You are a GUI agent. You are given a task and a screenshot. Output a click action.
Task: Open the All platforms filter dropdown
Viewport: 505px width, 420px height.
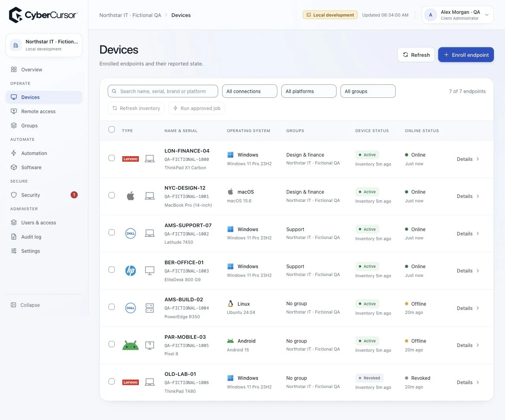coord(309,91)
